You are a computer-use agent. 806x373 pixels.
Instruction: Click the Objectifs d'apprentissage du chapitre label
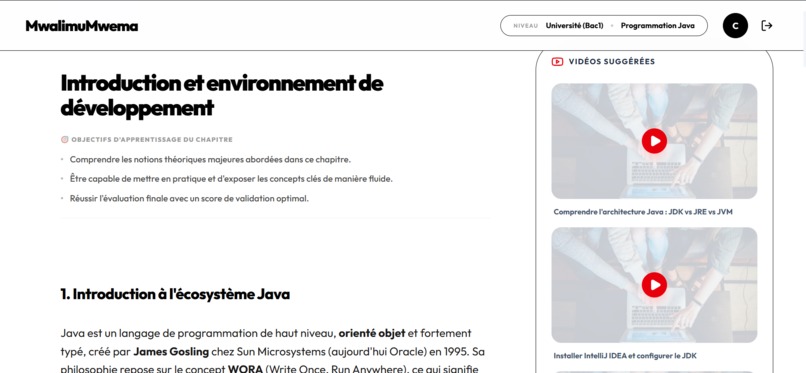point(152,139)
